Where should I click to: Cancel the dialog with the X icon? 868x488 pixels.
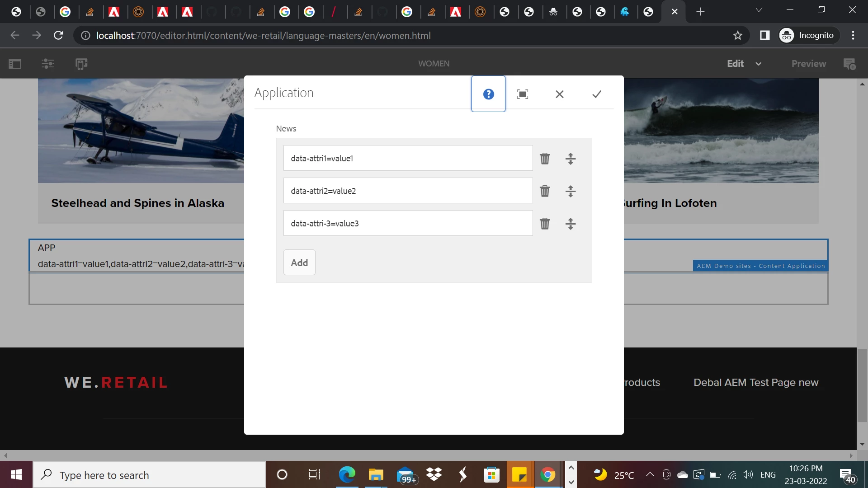coord(560,94)
